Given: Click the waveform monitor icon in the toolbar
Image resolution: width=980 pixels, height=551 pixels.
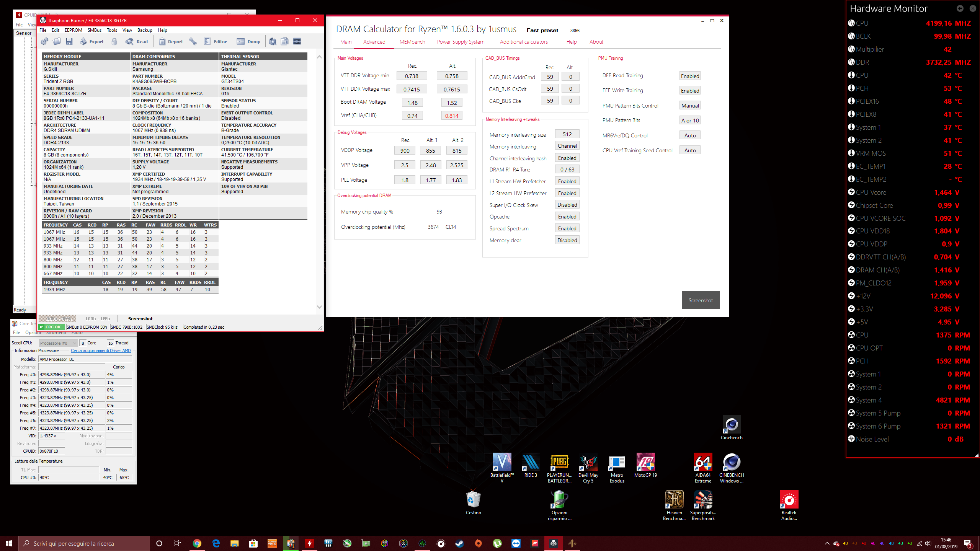Looking at the screenshot, I should coord(297,41).
